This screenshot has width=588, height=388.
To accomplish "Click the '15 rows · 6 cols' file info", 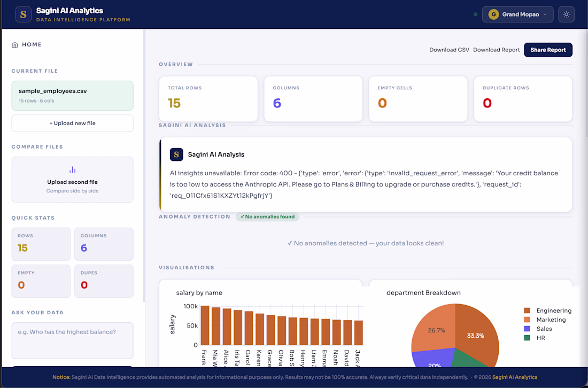I will tap(36, 101).
